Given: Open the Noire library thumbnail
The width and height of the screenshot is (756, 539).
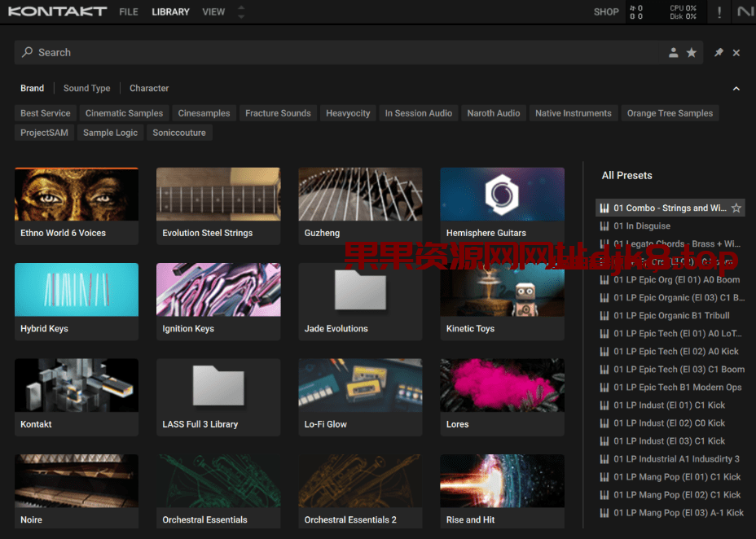Looking at the screenshot, I should tap(76, 480).
